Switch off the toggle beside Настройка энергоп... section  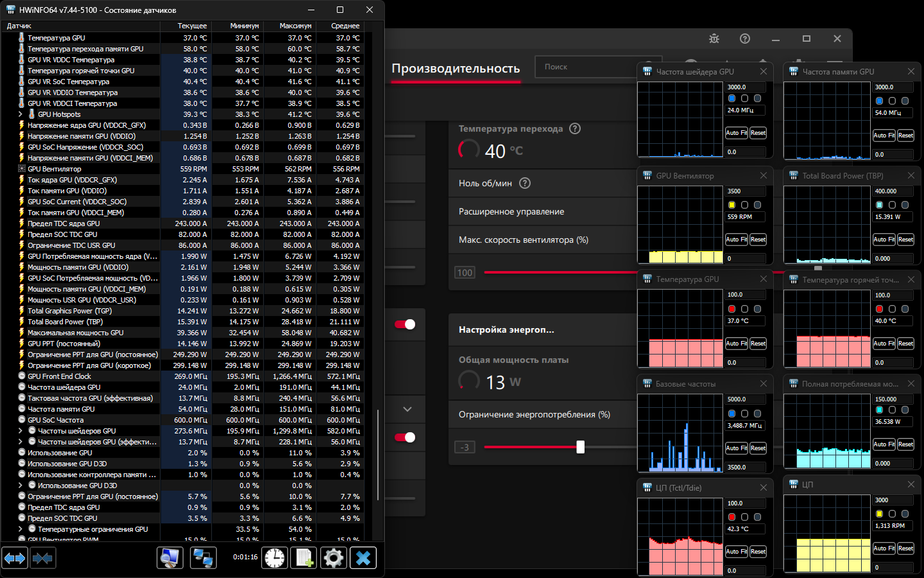(405, 324)
